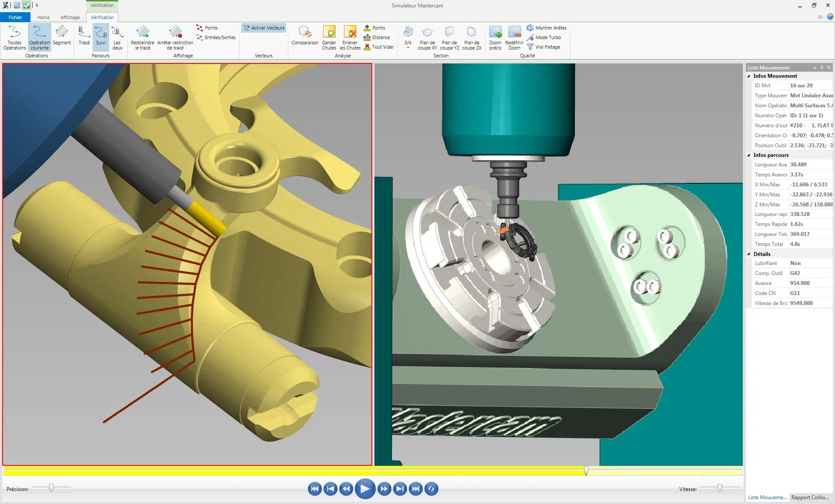Viewport: 835px width, 504px height.
Task: Click Redéfinir Zoom
Action: (514, 38)
